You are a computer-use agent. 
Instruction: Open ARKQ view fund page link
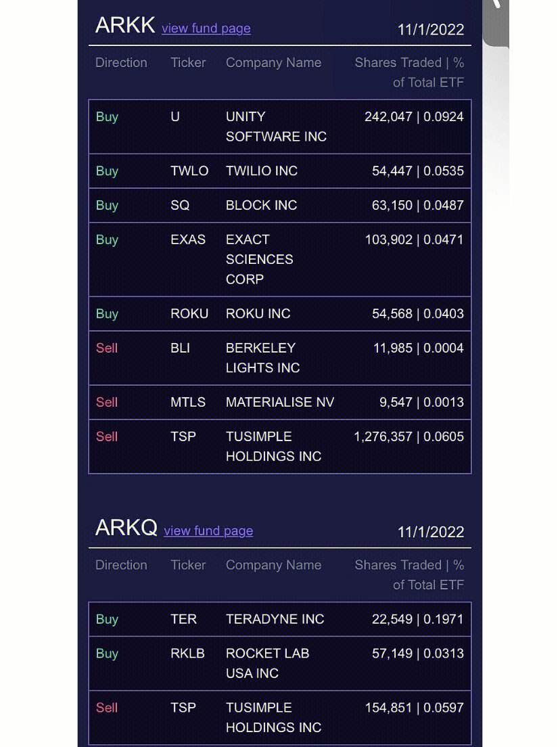(208, 530)
